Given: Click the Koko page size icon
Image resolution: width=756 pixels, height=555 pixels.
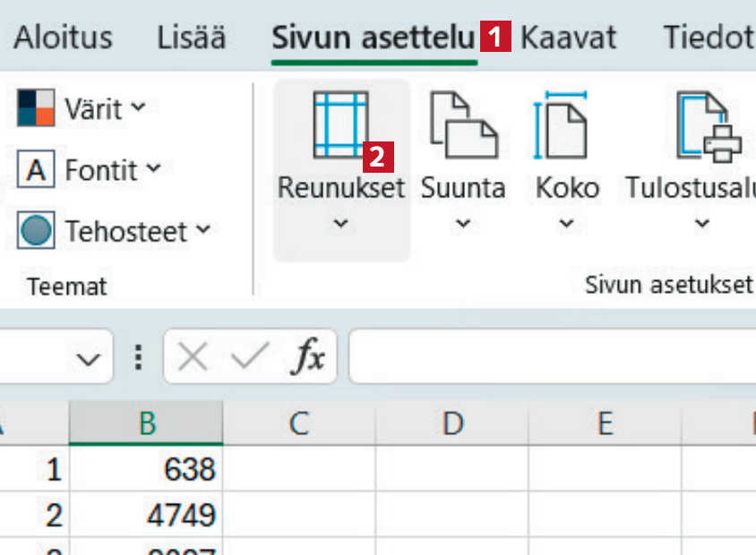Looking at the screenshot, I should (x=563, y=124).
